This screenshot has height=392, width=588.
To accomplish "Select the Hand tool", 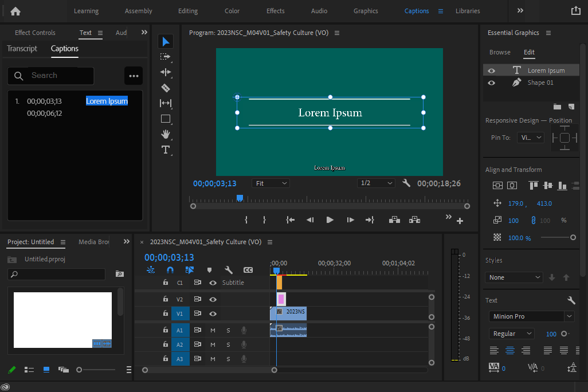I will (x=166, y=134).
